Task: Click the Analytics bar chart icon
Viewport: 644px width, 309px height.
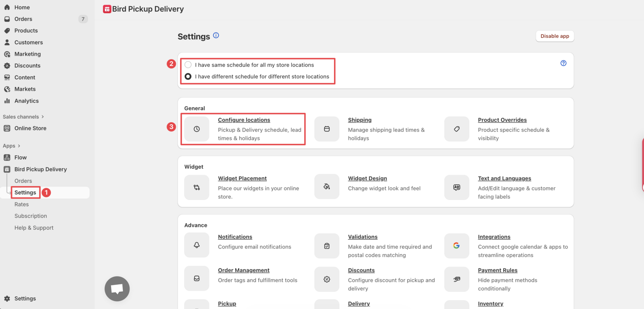Action: pyautogui.click(x=7, y=101)
